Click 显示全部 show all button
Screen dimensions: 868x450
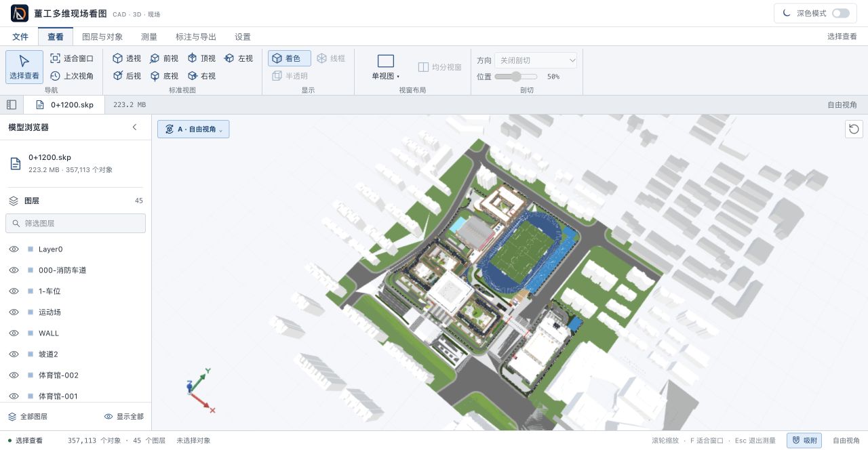click(124, 417)
